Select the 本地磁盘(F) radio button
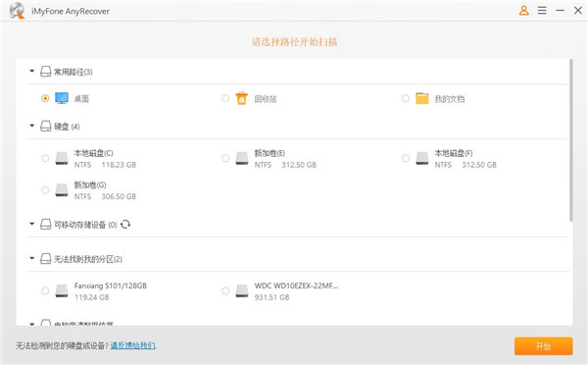The width and height of the screenshot is (588, 365). pyautogui.click(x=406, y=159)
